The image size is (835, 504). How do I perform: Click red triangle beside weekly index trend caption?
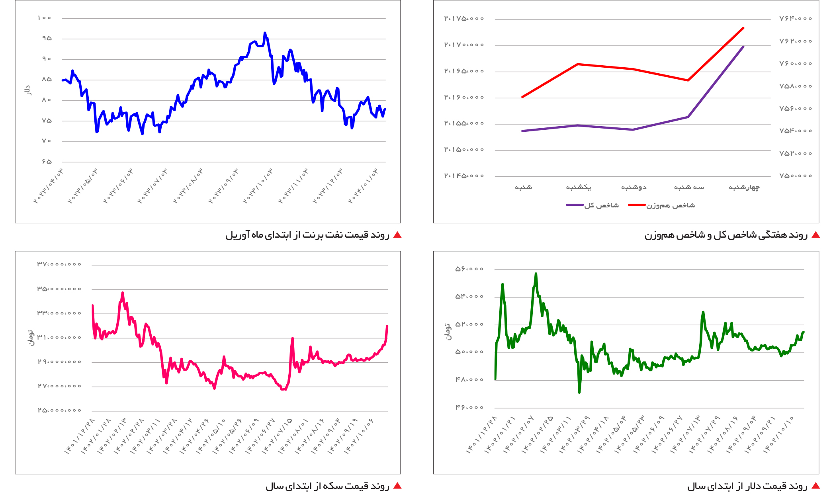815,235
